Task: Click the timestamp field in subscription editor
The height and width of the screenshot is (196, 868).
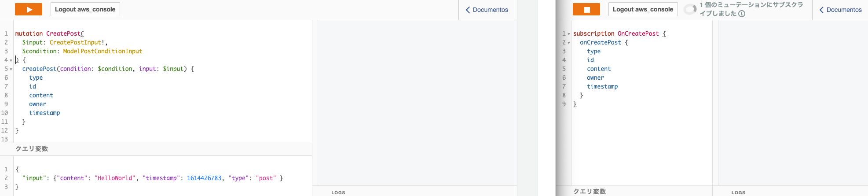Action: pos(602,86)
